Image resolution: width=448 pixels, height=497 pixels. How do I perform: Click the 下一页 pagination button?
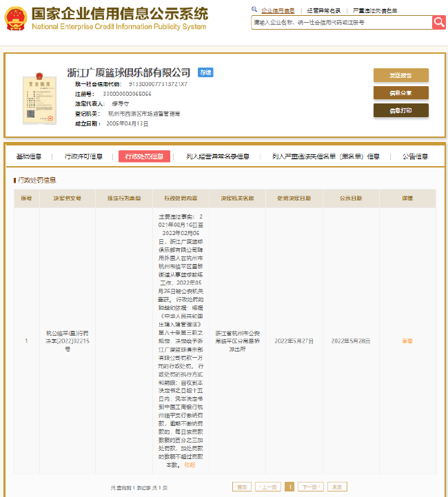point(311,487)
